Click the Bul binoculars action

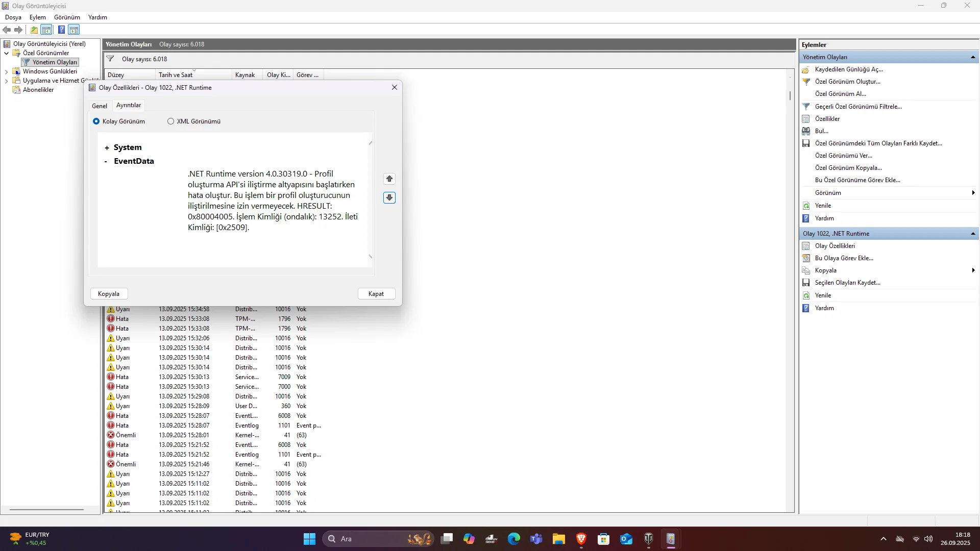coord(821,131)
